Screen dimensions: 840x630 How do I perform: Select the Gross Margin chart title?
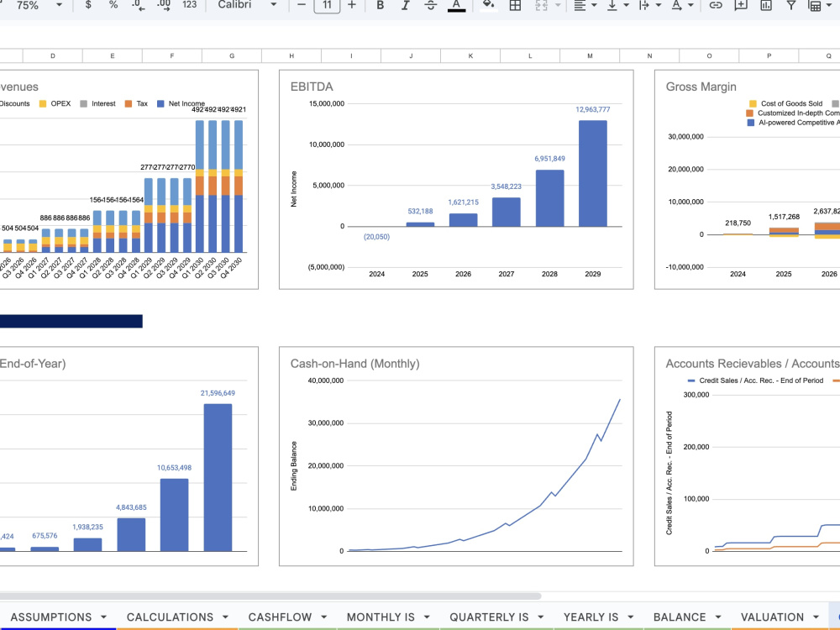[x=701, y=87]
